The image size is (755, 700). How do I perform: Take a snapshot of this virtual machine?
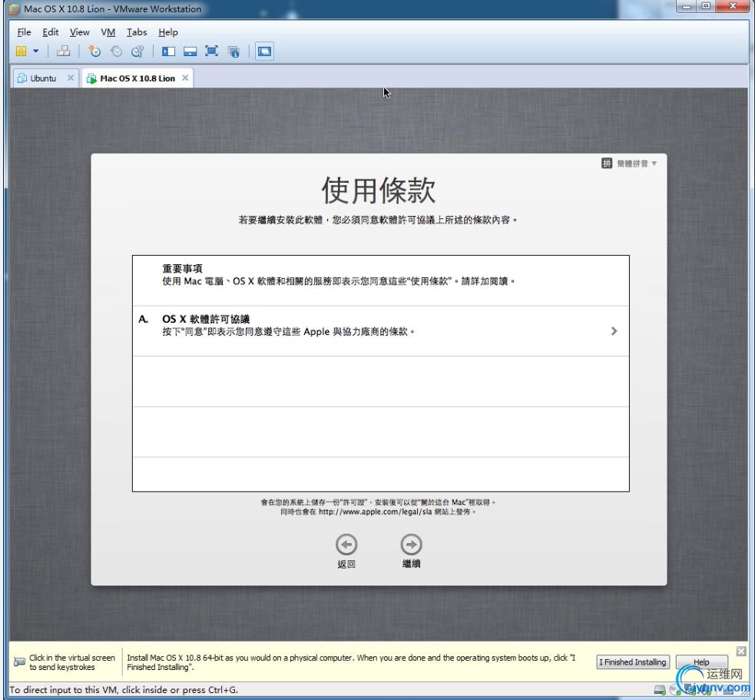click(x=94, y=51)
